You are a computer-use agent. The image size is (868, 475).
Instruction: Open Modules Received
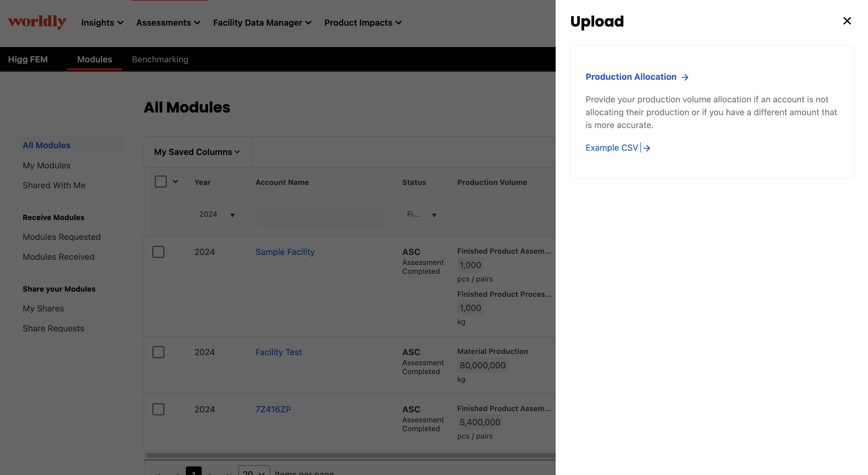(x=59, y=257)
